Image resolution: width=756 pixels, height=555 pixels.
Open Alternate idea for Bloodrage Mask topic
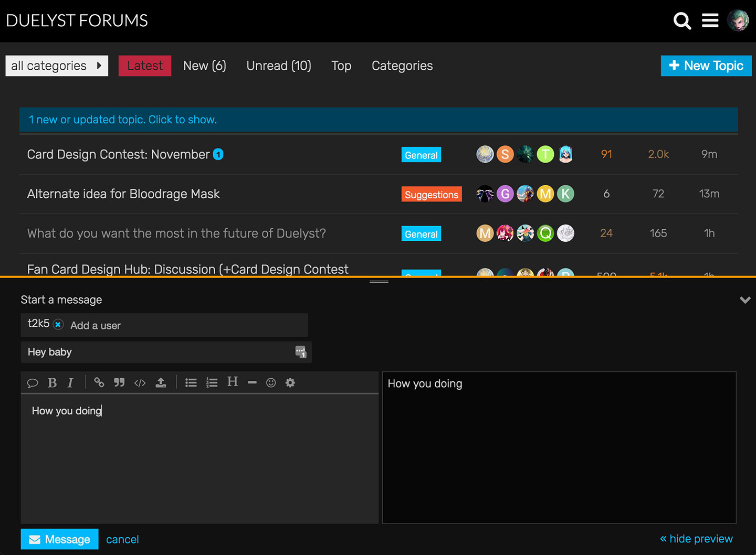(123, 194)
